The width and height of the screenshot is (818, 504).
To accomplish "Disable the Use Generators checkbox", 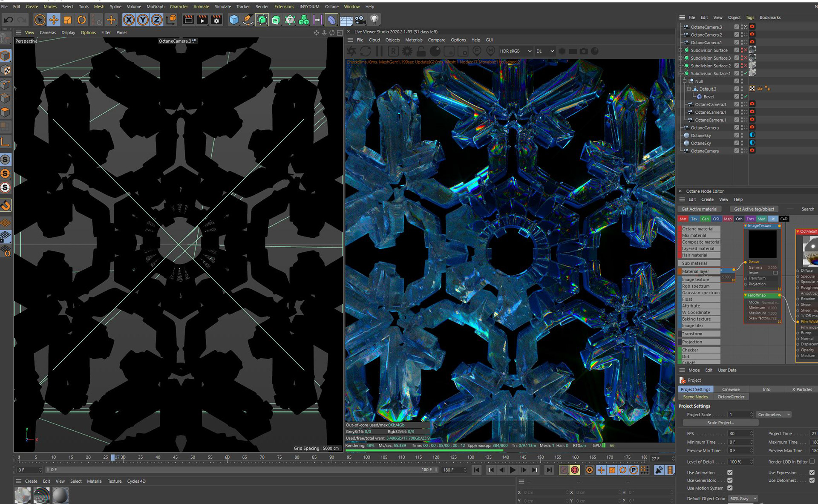I will 730,480.
